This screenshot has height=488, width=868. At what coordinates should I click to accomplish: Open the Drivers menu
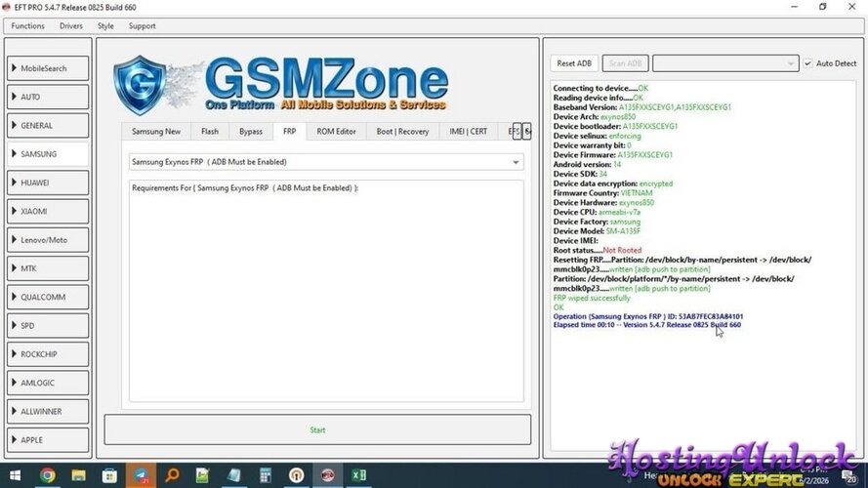pyautogui.click(x=71, y=26)
